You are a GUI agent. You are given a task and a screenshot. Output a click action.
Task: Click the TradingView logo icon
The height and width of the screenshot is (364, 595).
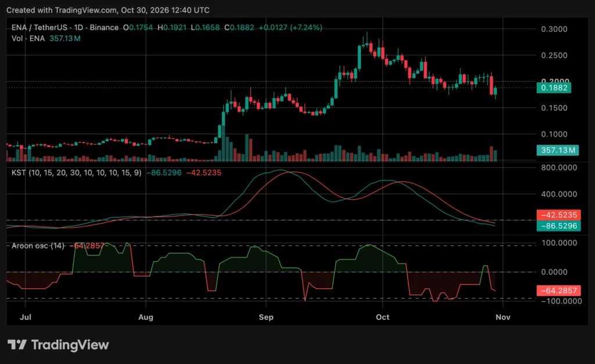click(x=17, y=345)
